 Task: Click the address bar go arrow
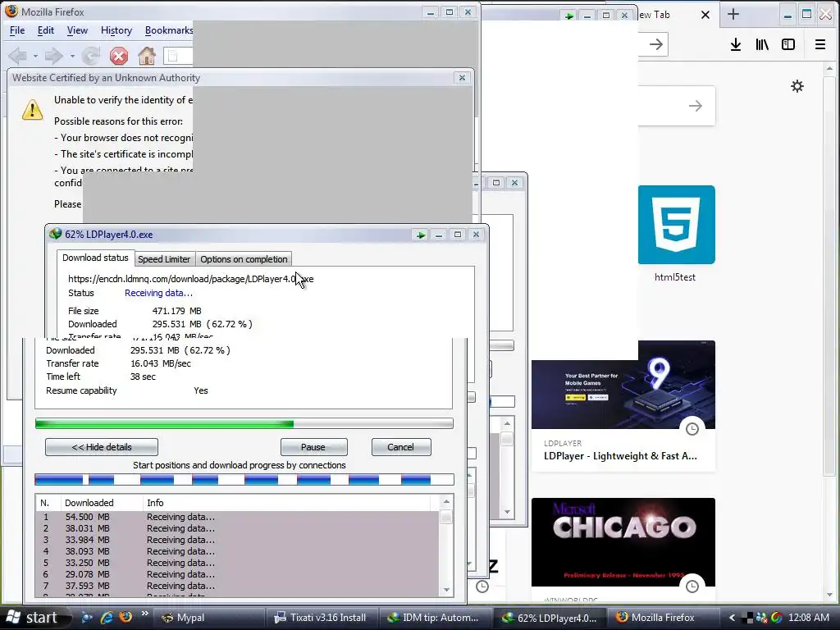(655, 44)
